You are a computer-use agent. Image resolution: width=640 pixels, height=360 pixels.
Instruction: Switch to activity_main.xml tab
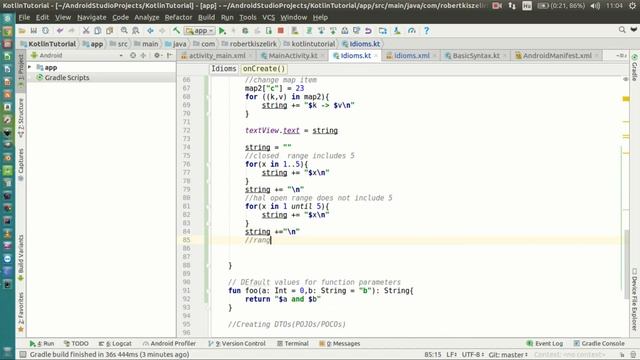tap(217, 56)
